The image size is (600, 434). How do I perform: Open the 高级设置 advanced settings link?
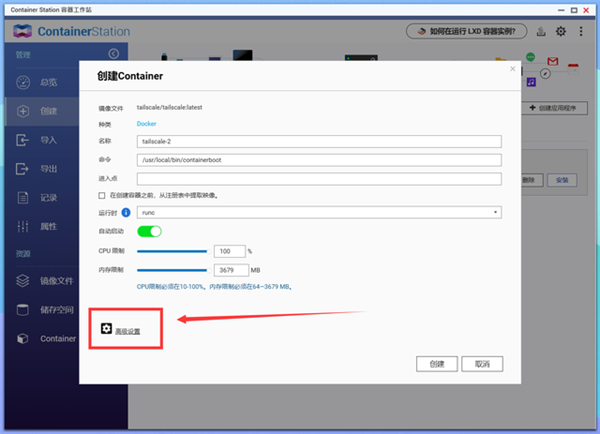[128, 331]
